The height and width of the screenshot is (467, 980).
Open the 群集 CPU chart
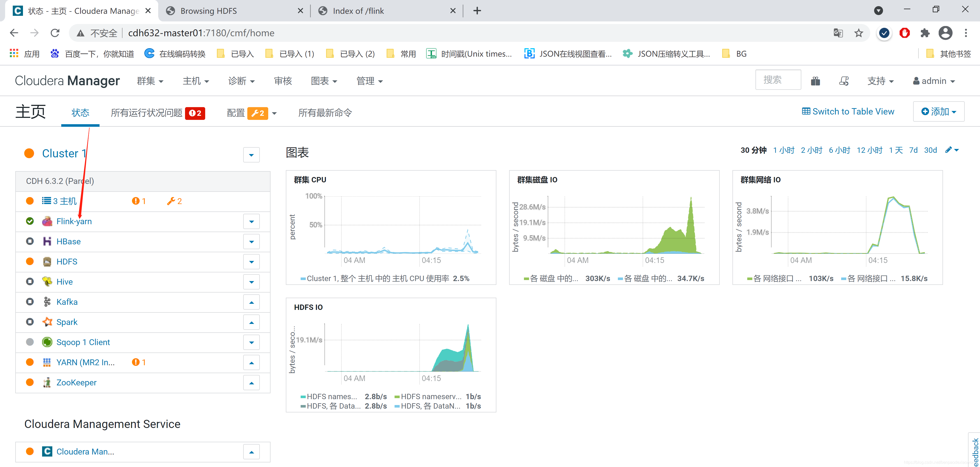tap(391, 228)
